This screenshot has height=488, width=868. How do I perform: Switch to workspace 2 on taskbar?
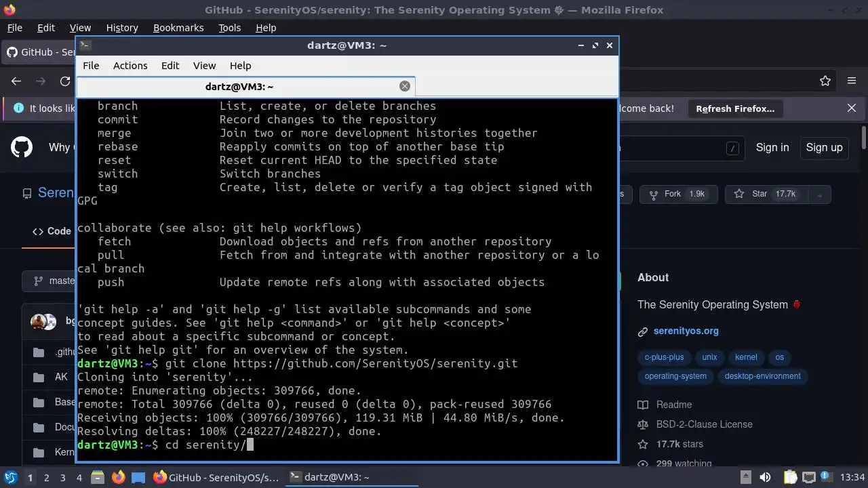click(46, 478)
